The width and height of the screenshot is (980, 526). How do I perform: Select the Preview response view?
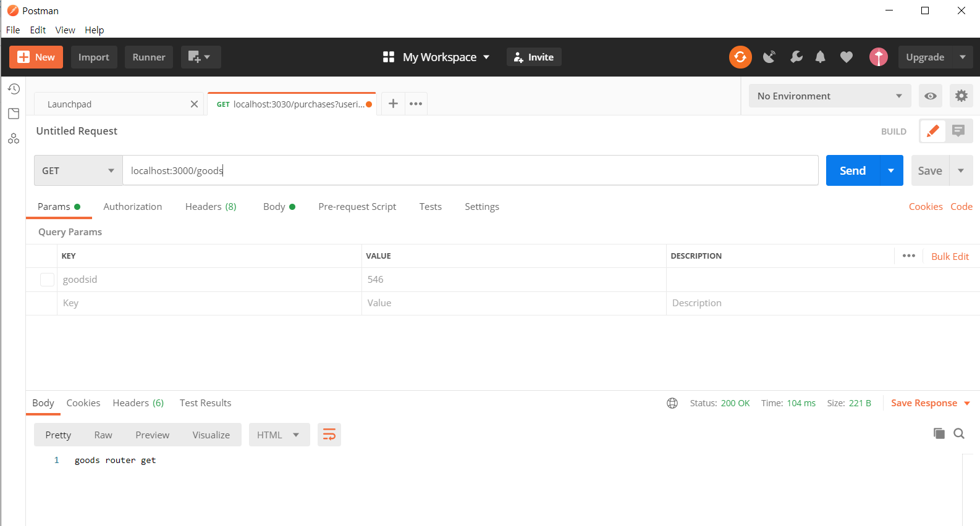tap(153, 435)
